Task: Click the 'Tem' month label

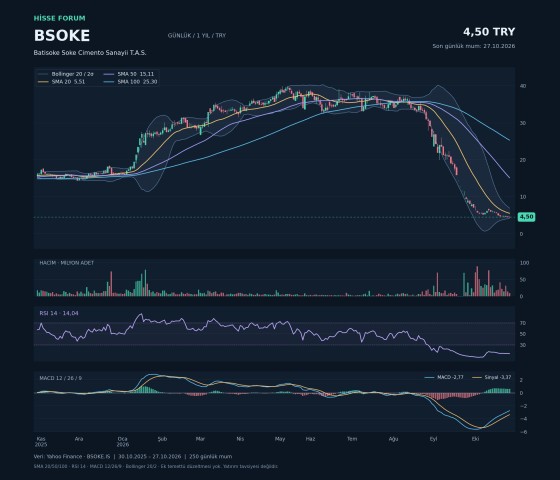Action: click(352, 439)
